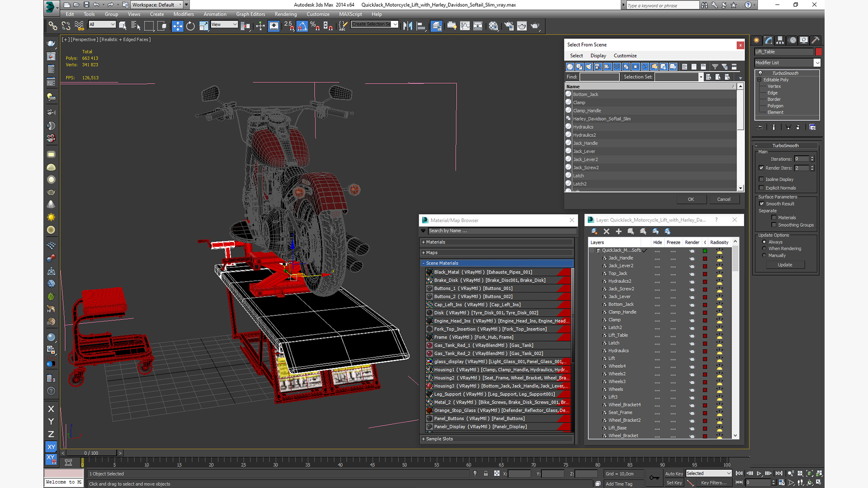868x488 pixels.
Task: Open the Curve Editor from toolbar
Action: 465,26
